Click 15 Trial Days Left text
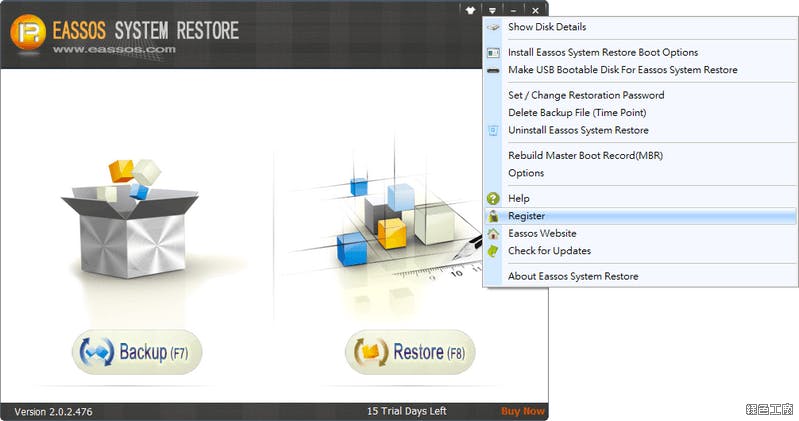Screen dimensions: 799x421 [x=407, y=411]
